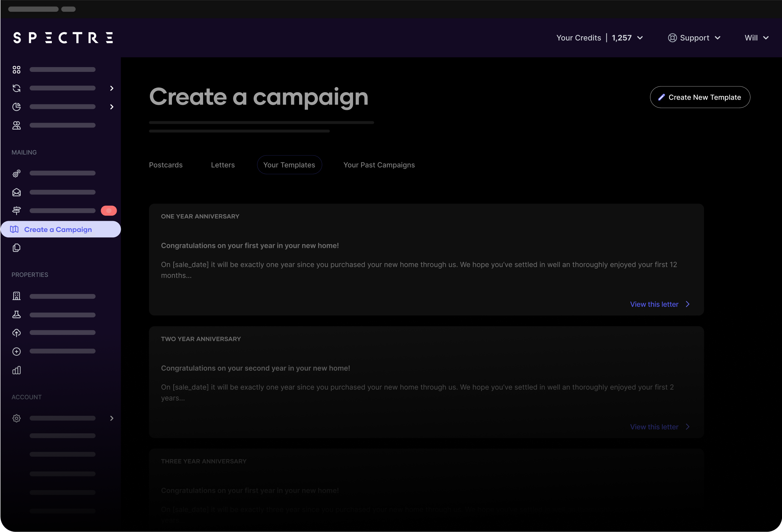Click the cloud upload icon under Properties
The image size is (782, 532).
click(x=16, y=333)
